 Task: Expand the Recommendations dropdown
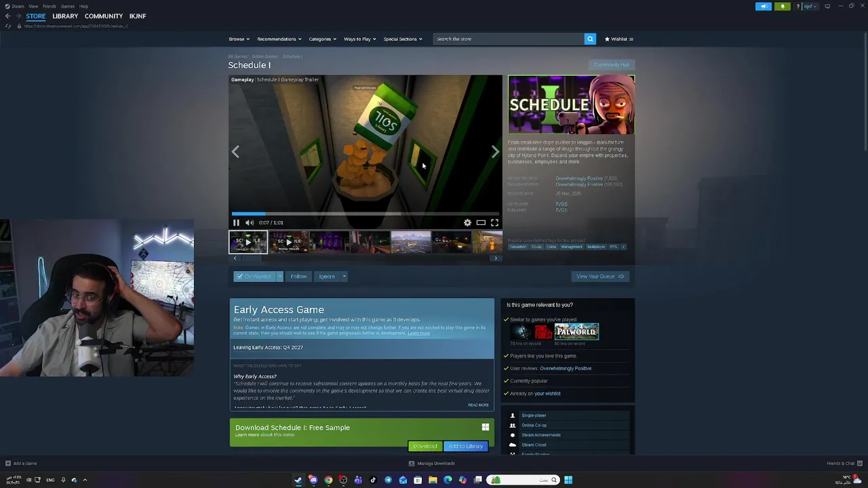coord(279,39)
